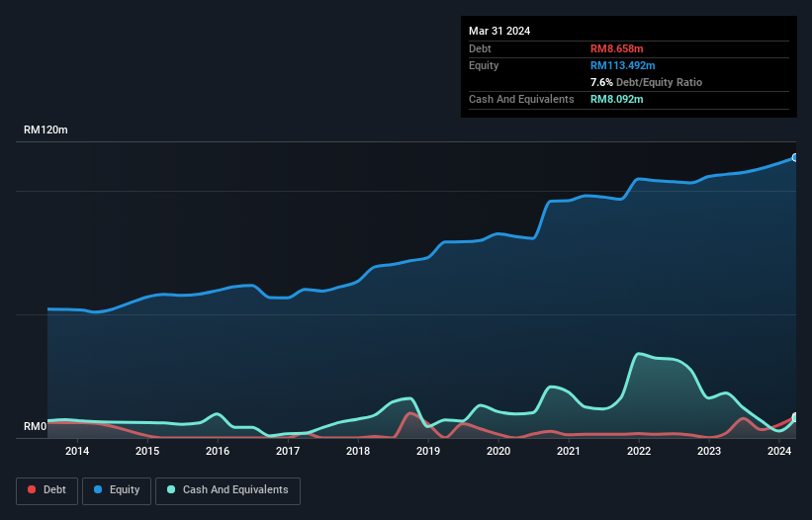Viewport: 812px width, 520px height.
Task: Select the Debt endpoint marker at chart's right edge
Action: 794,417
